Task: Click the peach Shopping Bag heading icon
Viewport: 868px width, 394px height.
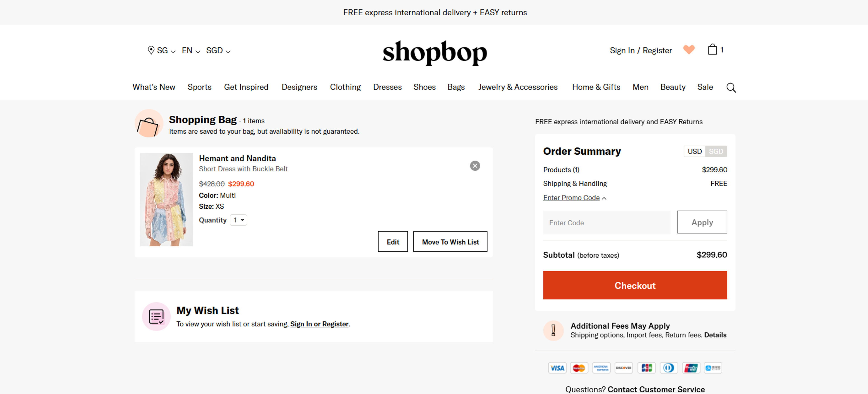Action: (149, 124)
